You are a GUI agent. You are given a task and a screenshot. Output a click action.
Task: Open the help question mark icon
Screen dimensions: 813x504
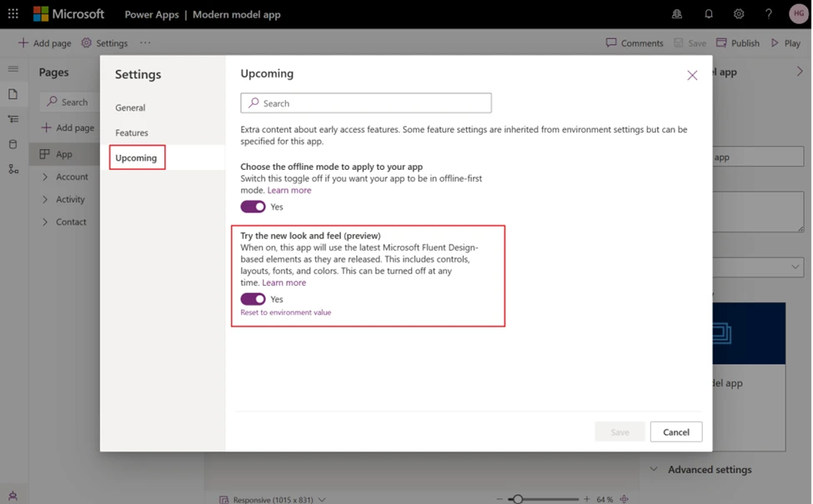point(768,13)
